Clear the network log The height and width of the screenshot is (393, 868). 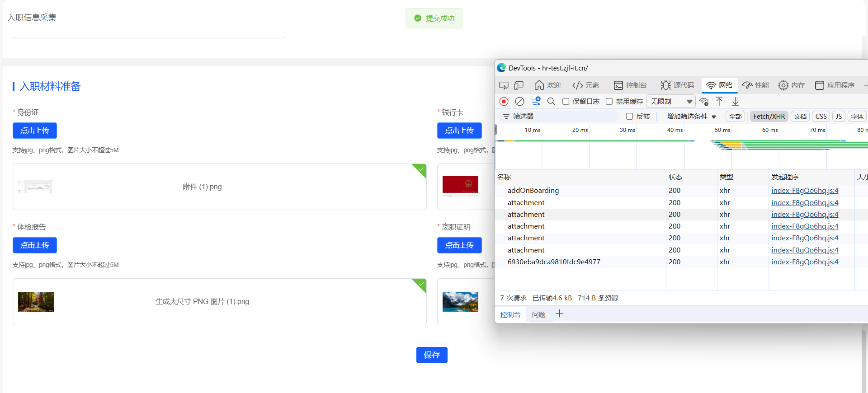[x=519, y=102]
